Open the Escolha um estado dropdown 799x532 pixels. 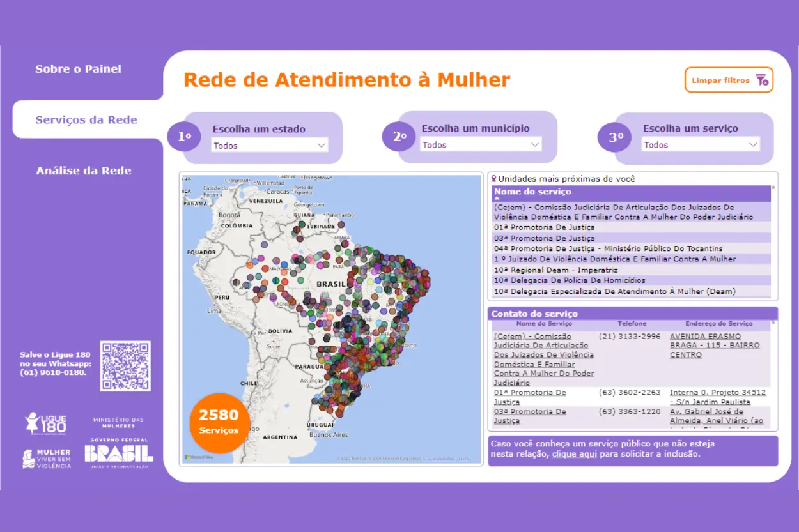pos(270,146)
